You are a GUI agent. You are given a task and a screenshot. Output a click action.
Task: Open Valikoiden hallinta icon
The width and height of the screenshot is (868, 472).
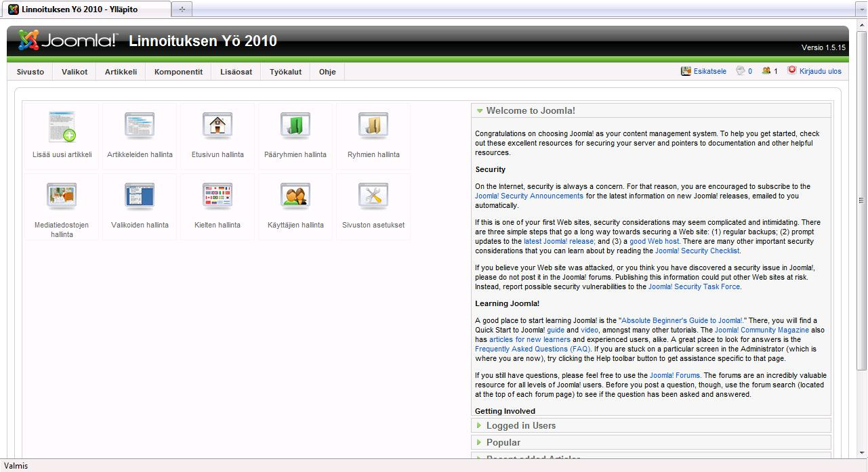click(140, 197)
